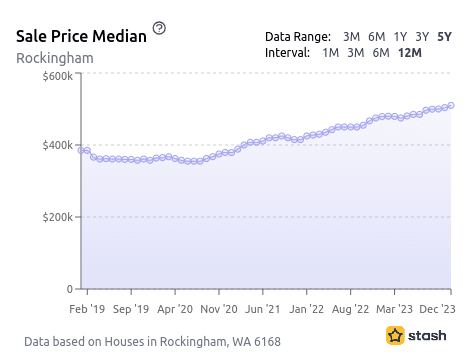472x363 pixels.
Task: Choose the 3Y data range
Action: (x=422, y=36)
